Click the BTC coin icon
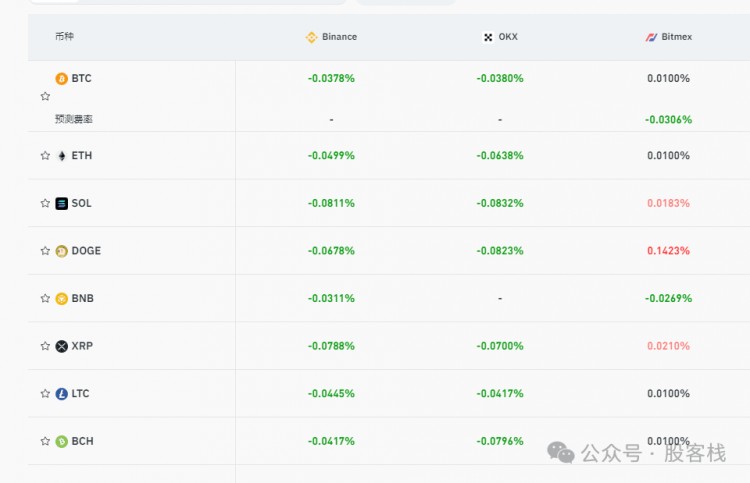This screenshot has height=483, width=750. [x=61, y=78]
